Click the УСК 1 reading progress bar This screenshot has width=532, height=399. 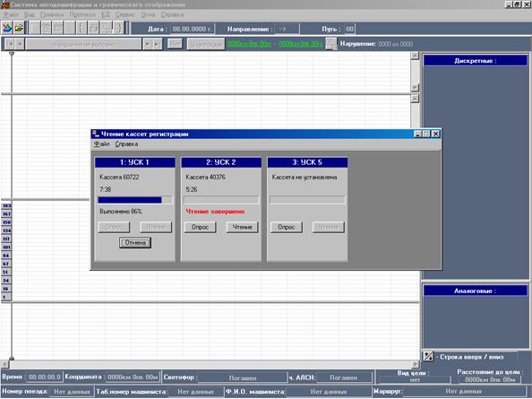(x=135, y=200)
